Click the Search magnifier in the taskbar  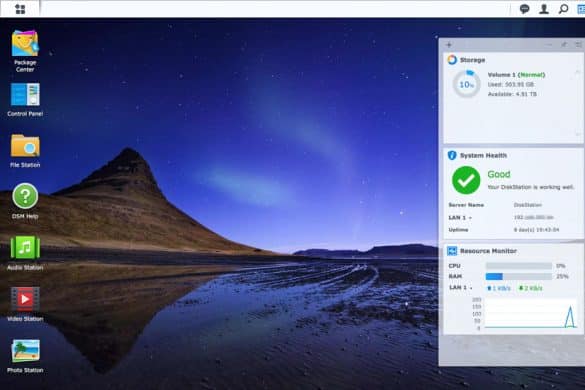pyautogui.click(x=563, y=9)
